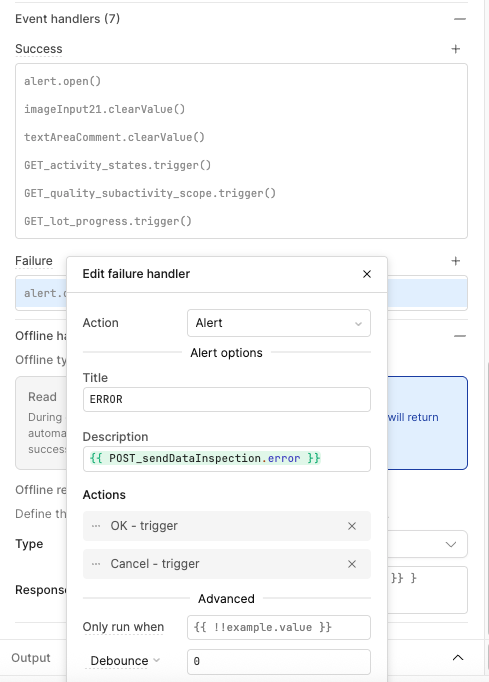Open the Action dropdown set to Alert
This screenshot has width=489, height=682.
279,323
